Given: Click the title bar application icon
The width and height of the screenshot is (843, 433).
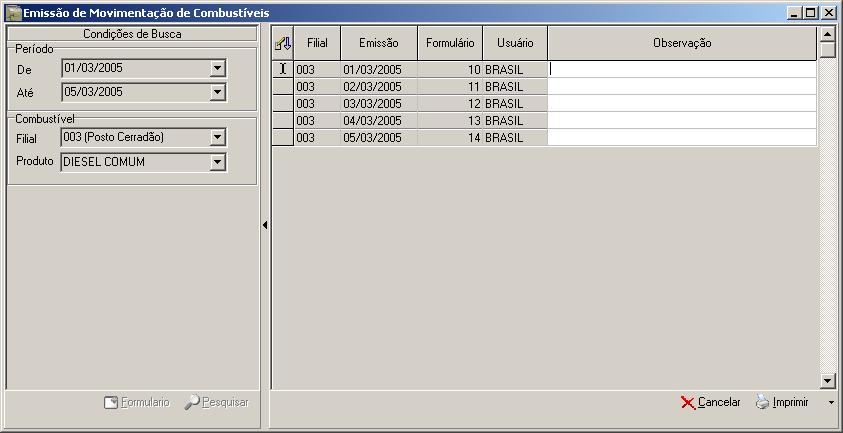Looking at the screenshot, I should (13, 12).
